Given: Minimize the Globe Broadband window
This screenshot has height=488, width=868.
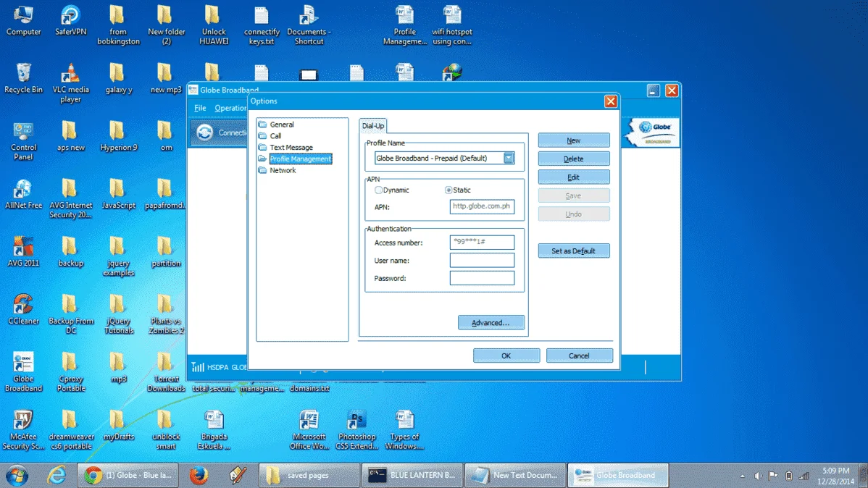Looking at the screenshot, I should [654, 91].
